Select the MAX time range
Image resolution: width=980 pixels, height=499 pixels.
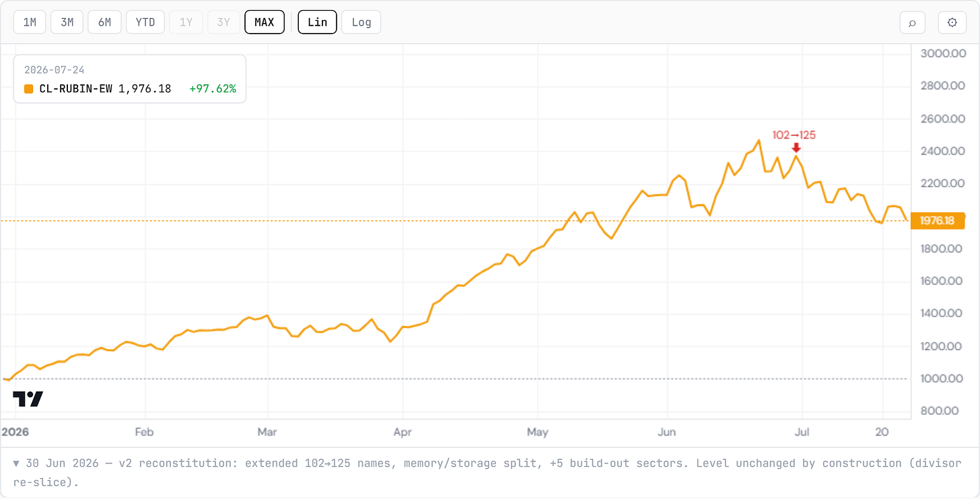pyautogui.click(x=265, y=22)
